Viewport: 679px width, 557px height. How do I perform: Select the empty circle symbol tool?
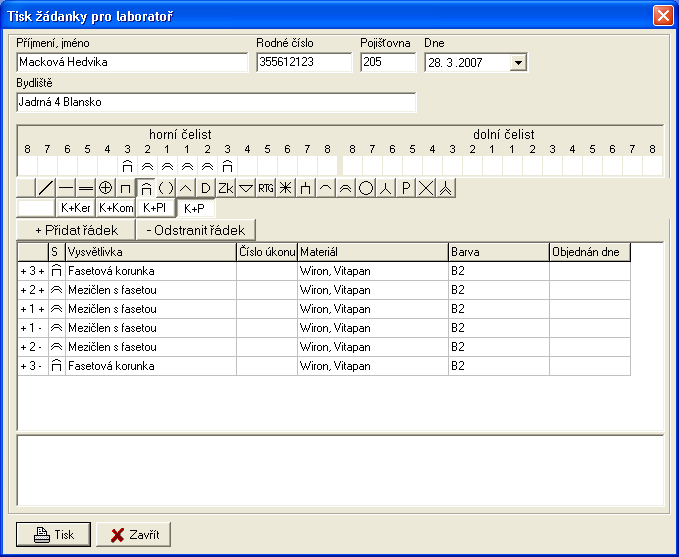click(x=366, y=188)
